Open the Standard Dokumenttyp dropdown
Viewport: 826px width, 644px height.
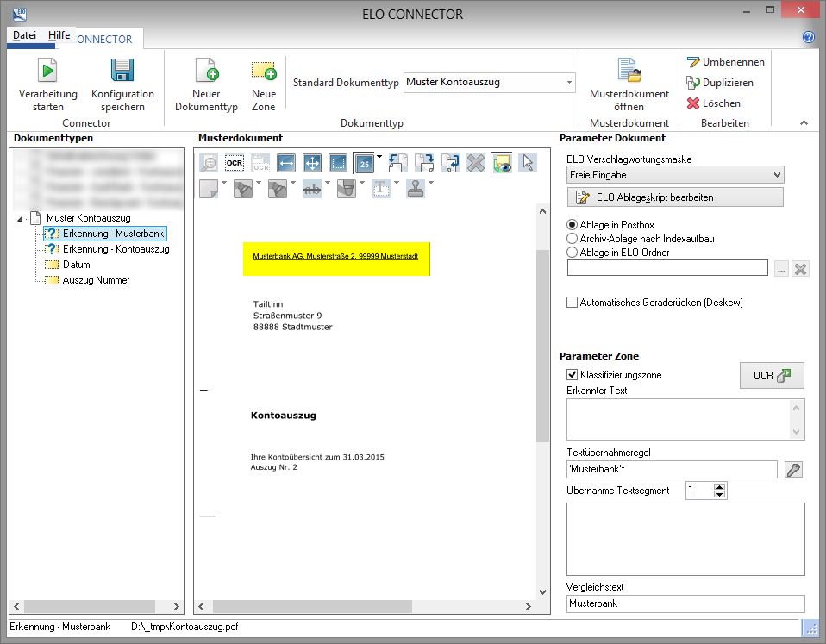click(x=569, y=82)
